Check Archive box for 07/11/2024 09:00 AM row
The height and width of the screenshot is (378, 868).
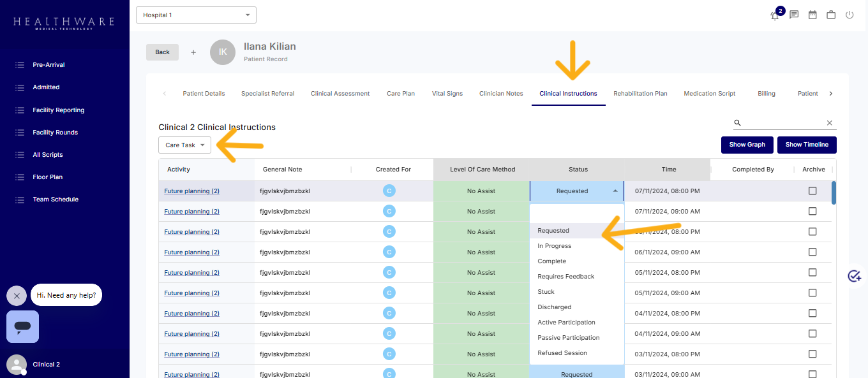812,211
